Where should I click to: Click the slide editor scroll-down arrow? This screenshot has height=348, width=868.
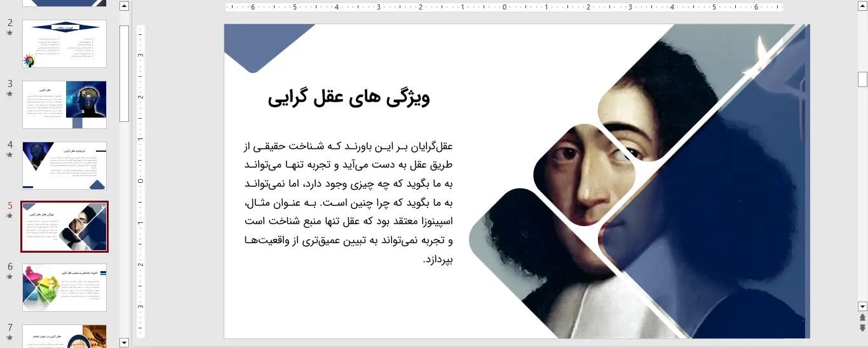click(x=862, y=306)
